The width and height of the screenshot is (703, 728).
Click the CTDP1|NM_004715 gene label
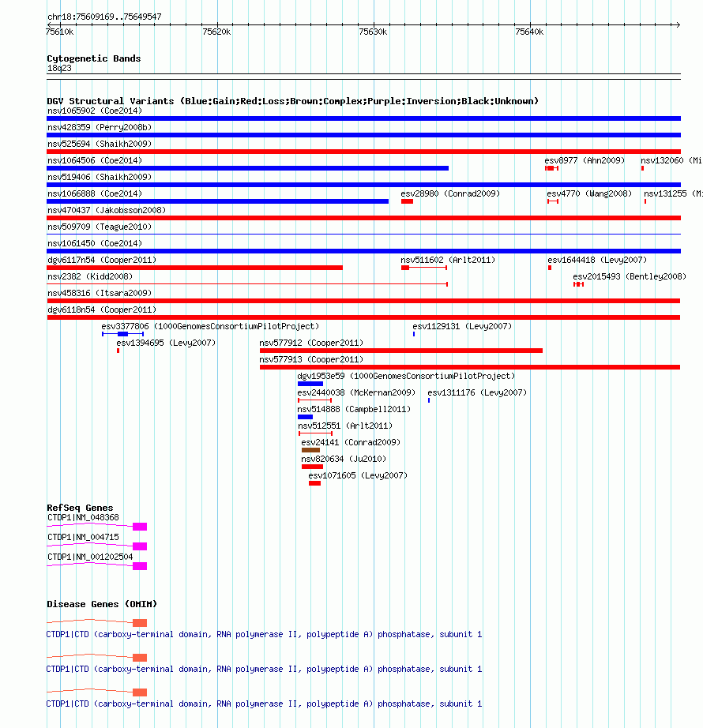83,537
